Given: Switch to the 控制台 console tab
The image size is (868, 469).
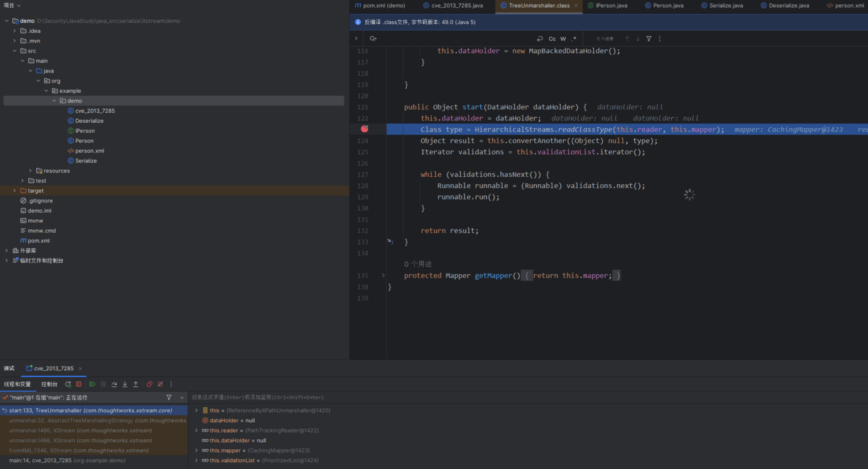Looking at the screenshot, I should click(49, 384).
